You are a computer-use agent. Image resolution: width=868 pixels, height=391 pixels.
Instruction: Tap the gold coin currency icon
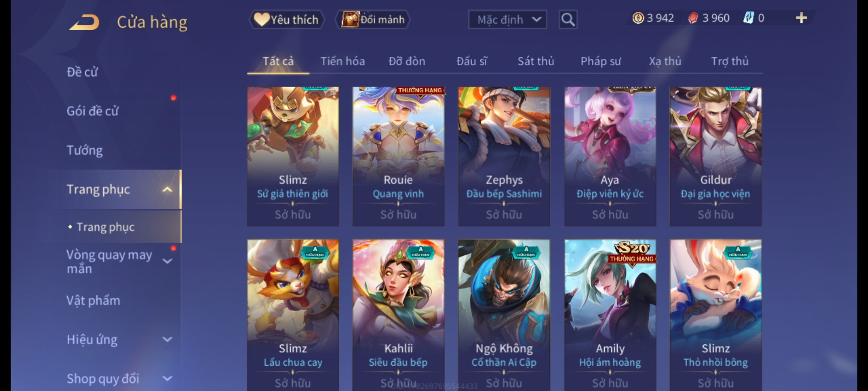(x=638, y=18)
